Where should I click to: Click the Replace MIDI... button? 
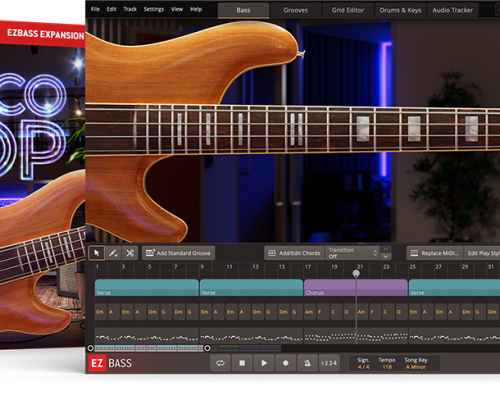click(x=435, y=253)
